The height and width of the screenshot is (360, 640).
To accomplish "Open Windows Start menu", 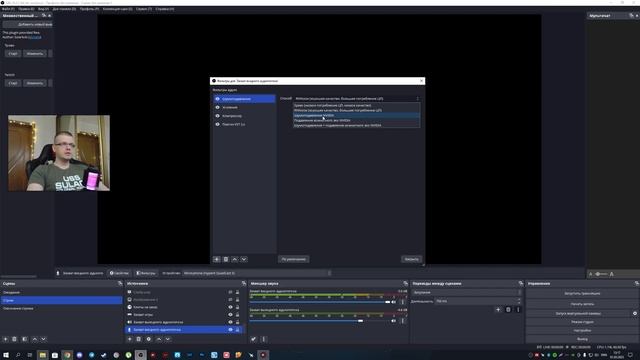I will pos(6,355).
